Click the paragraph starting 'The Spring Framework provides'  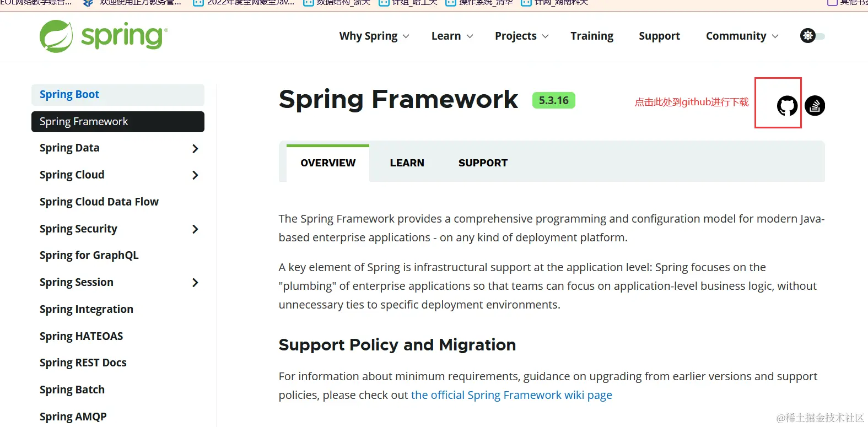[552, 228]
